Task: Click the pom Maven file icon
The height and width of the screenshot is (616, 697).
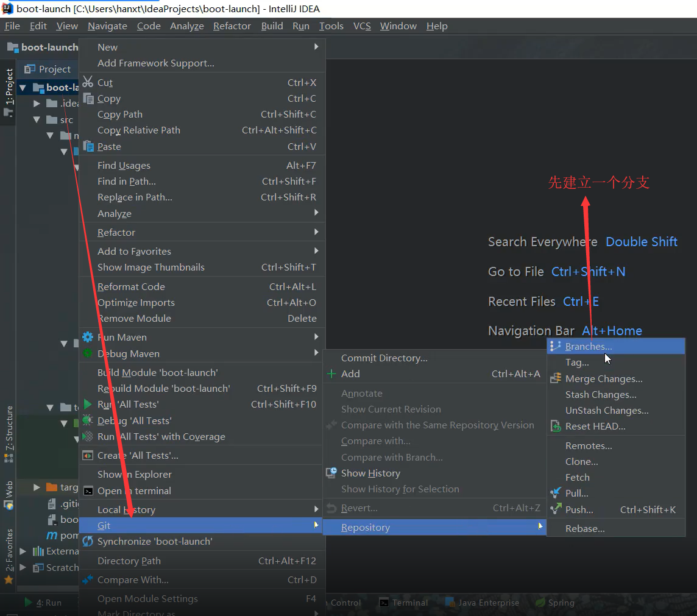Action: [x=52, y=535]
